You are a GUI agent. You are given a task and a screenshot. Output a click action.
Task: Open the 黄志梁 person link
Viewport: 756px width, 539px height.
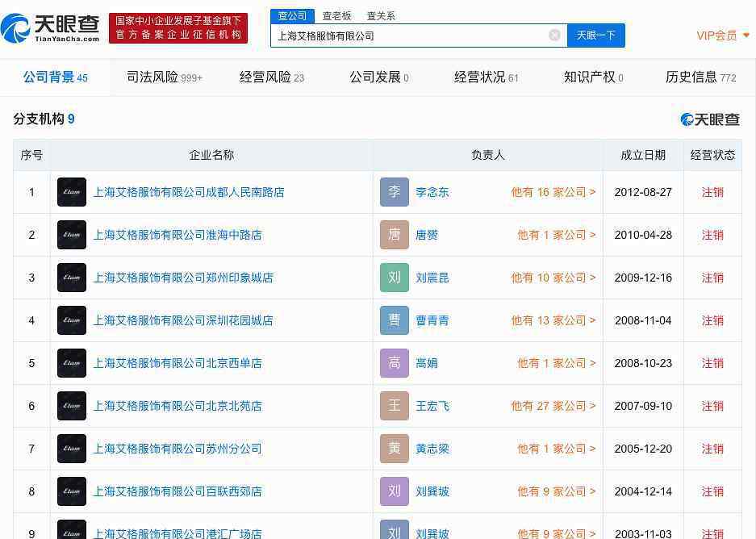(x=432, y=449)
